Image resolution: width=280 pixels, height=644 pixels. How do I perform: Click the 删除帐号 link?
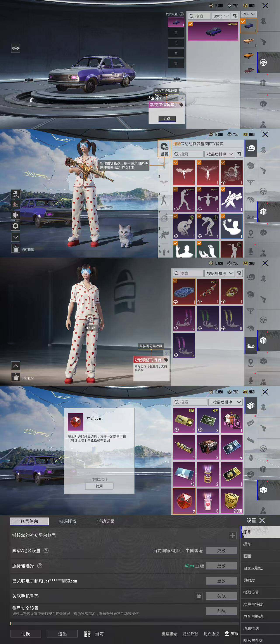[169, 634]
